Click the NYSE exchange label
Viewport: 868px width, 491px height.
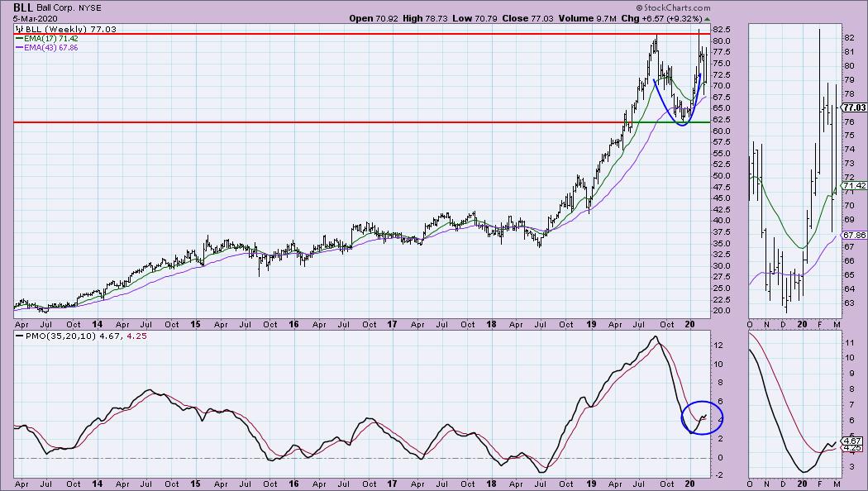point(90,8)
